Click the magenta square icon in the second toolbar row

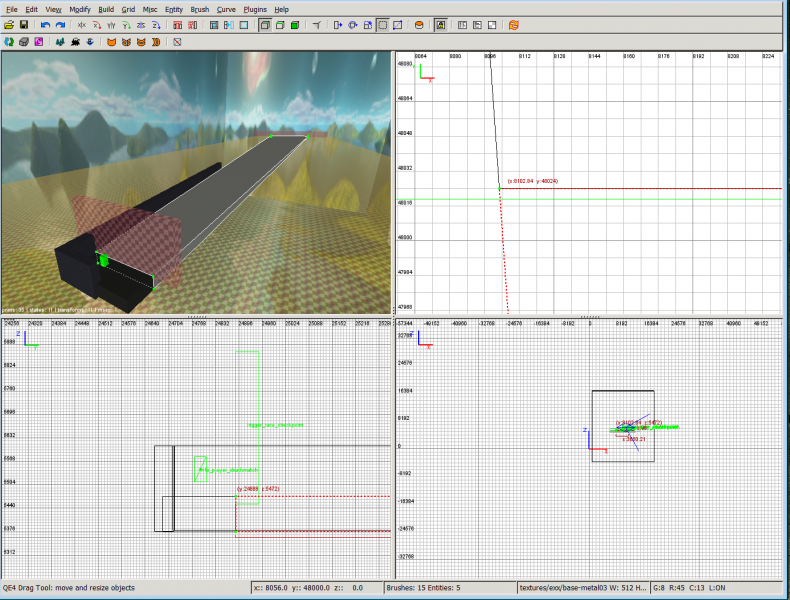(39, 42)
